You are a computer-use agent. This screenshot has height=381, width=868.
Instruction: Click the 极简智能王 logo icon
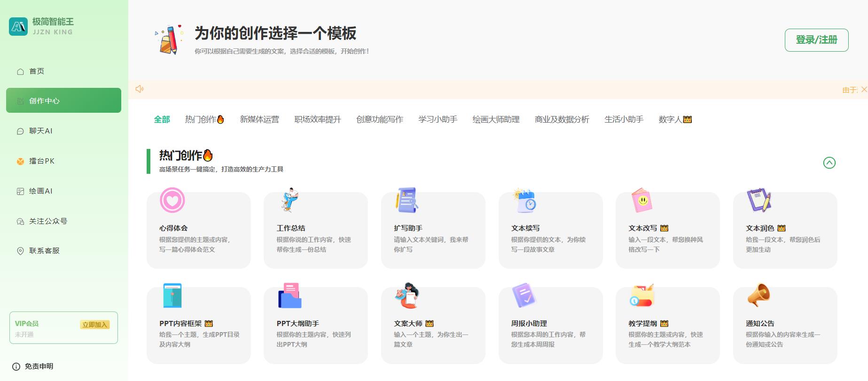click(x=18, y=26)
